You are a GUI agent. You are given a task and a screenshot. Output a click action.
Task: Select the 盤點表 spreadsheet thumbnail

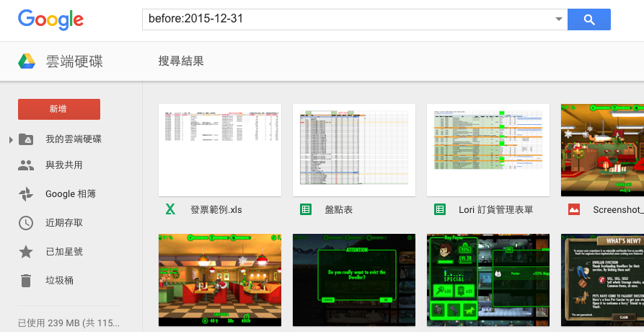coord(354,150)
